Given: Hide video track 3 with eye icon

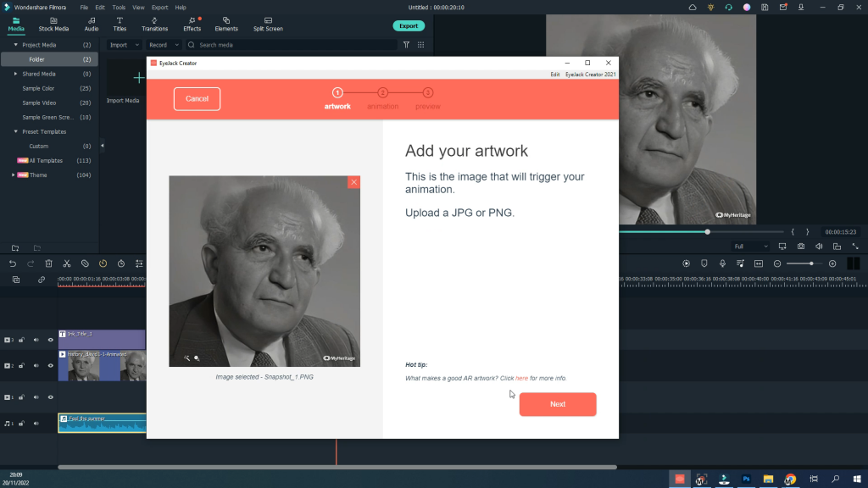Looking at the screenshot, I should click(x=50, y=340).
